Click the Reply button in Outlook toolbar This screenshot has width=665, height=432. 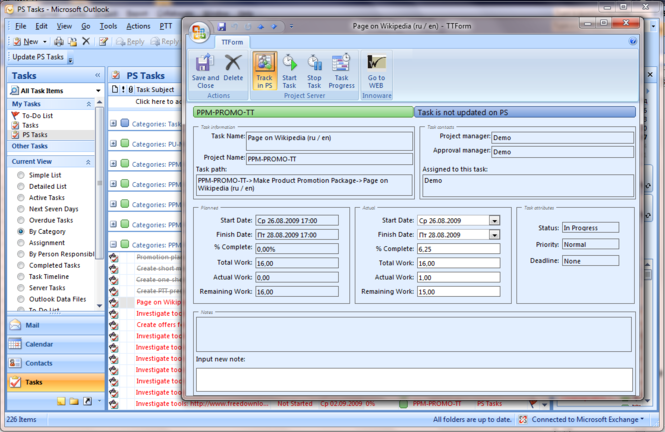131,42
